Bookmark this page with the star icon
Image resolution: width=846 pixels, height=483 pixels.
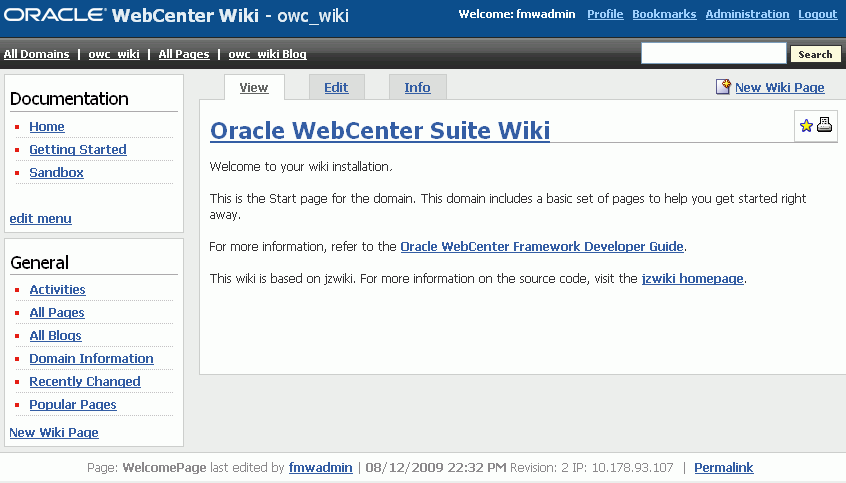point(806,126)
